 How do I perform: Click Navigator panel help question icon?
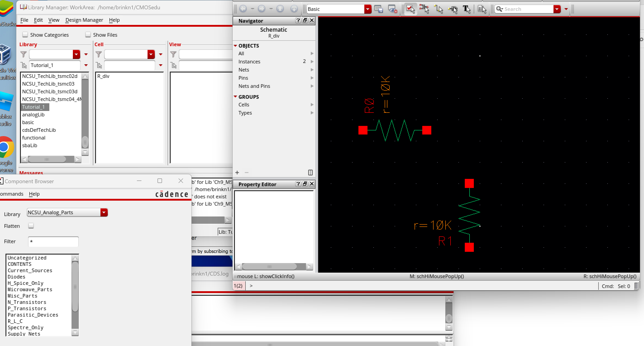(298, 21)
